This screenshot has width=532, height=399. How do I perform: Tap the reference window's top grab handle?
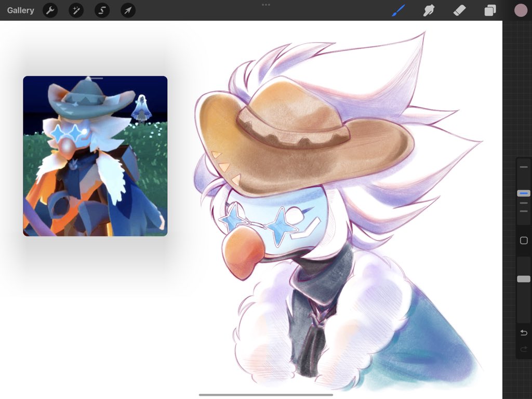pyautogui.click(x=96, y=78)
